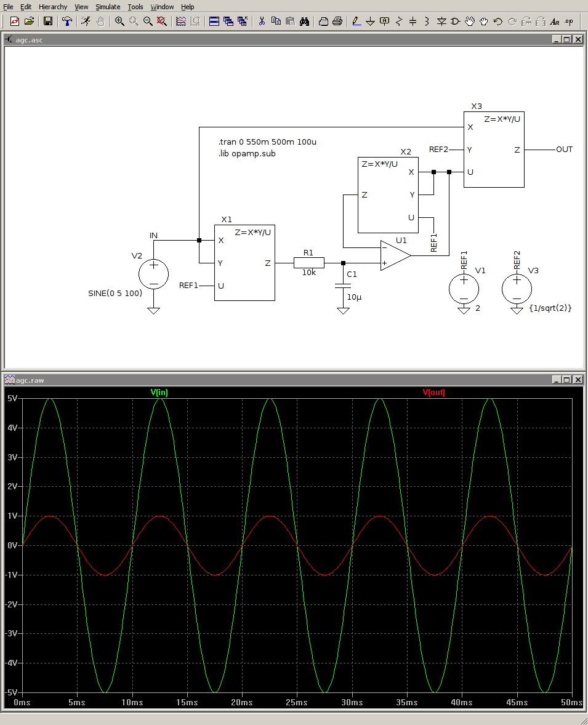Viewport: 588px width, 725px height.
Task: Select the Cut scissors tool
Action: 262,22
